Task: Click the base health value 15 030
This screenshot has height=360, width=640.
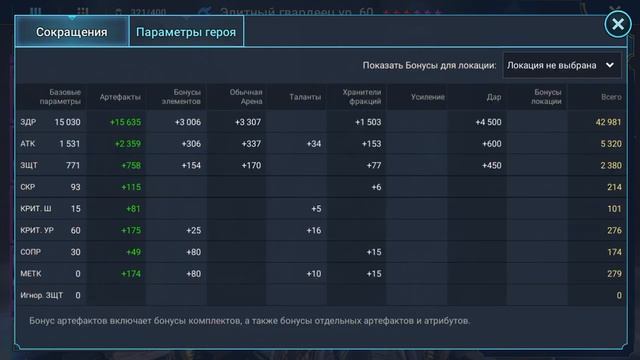Action: coord(67,122)
